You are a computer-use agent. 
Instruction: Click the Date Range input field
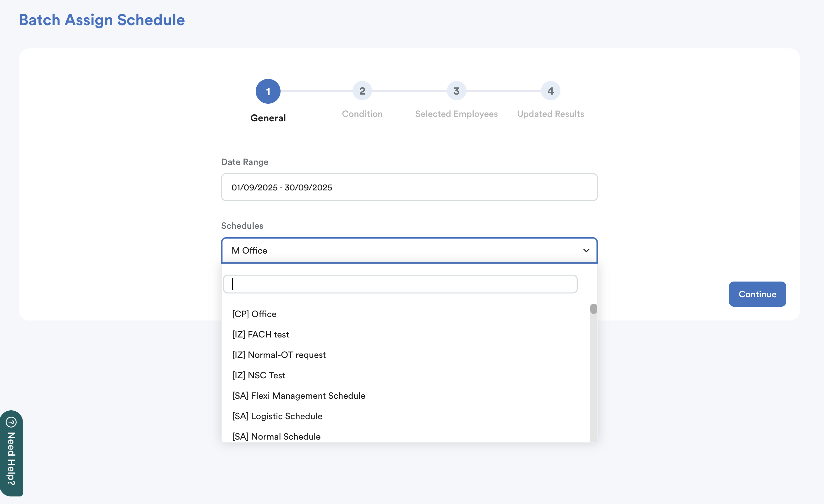click(x=409, y=187)
